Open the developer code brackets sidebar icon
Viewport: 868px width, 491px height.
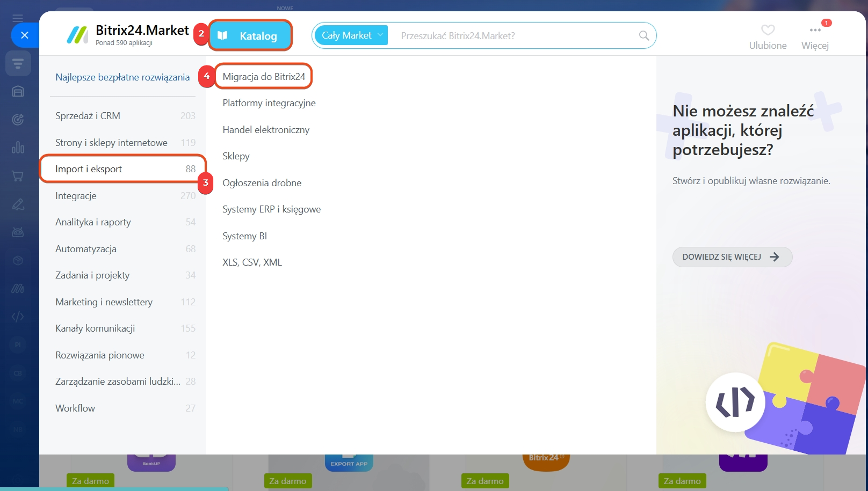point(18,317)
